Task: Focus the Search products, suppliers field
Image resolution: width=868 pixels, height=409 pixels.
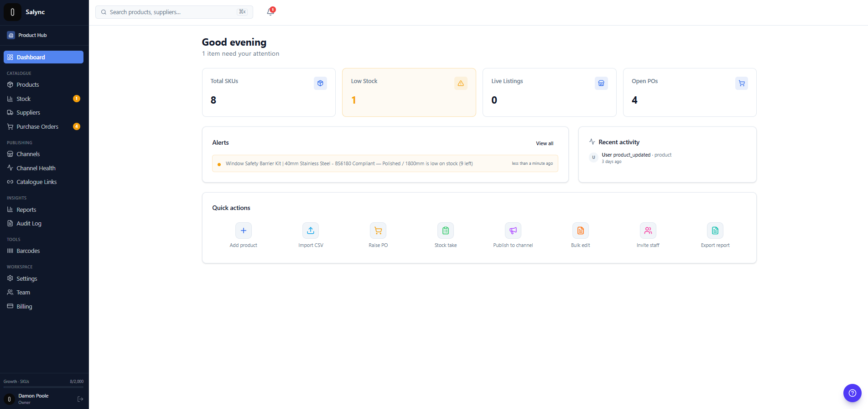Action: tap(174, 12)
